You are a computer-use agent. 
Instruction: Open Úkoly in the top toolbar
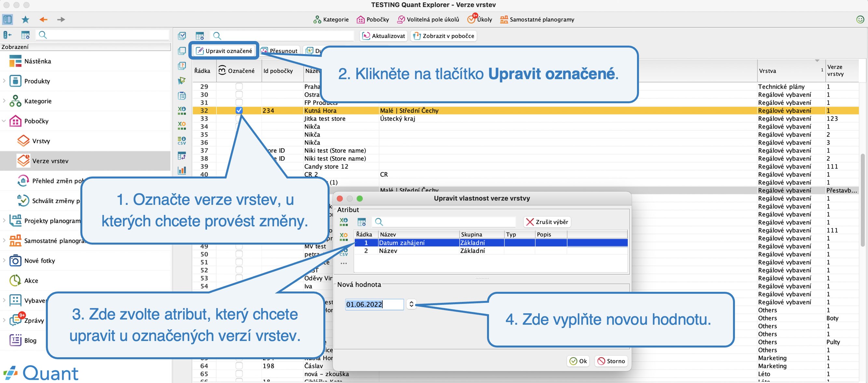[480, 20]
